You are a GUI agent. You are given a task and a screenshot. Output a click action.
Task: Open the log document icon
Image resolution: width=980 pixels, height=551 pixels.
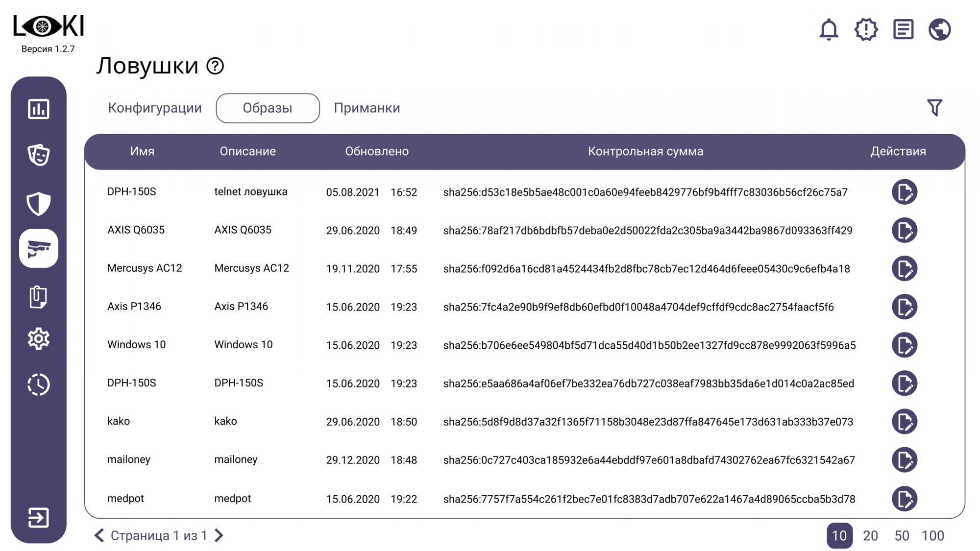point(903,29)
